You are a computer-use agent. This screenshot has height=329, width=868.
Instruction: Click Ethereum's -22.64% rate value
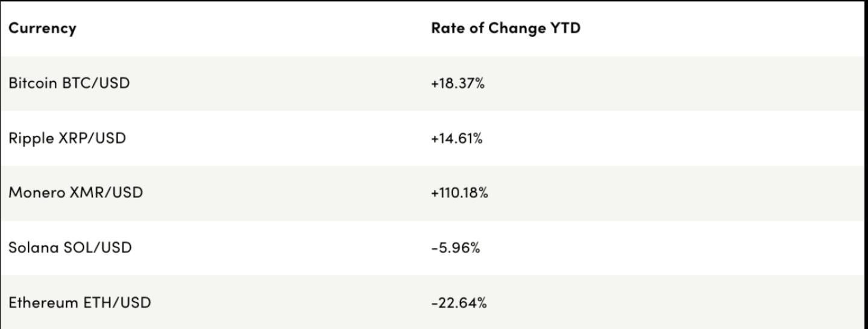tap(459, 303)
